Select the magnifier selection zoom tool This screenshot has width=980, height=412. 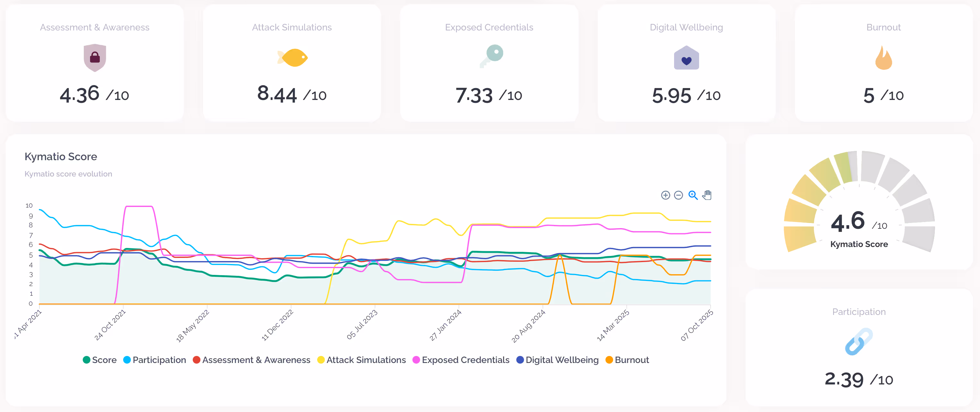[x=693, y=195]
